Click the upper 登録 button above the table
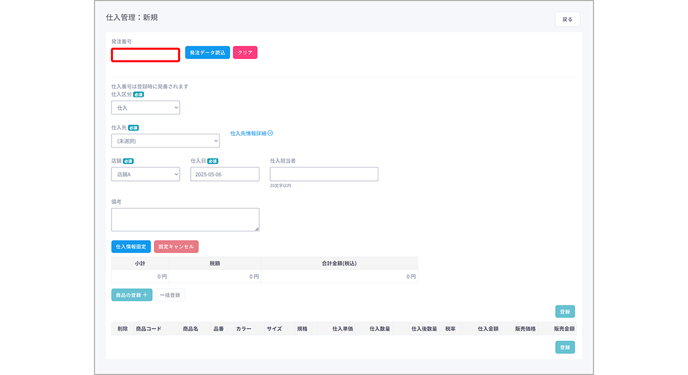688x375 pixels. click(x=565, y=311)
